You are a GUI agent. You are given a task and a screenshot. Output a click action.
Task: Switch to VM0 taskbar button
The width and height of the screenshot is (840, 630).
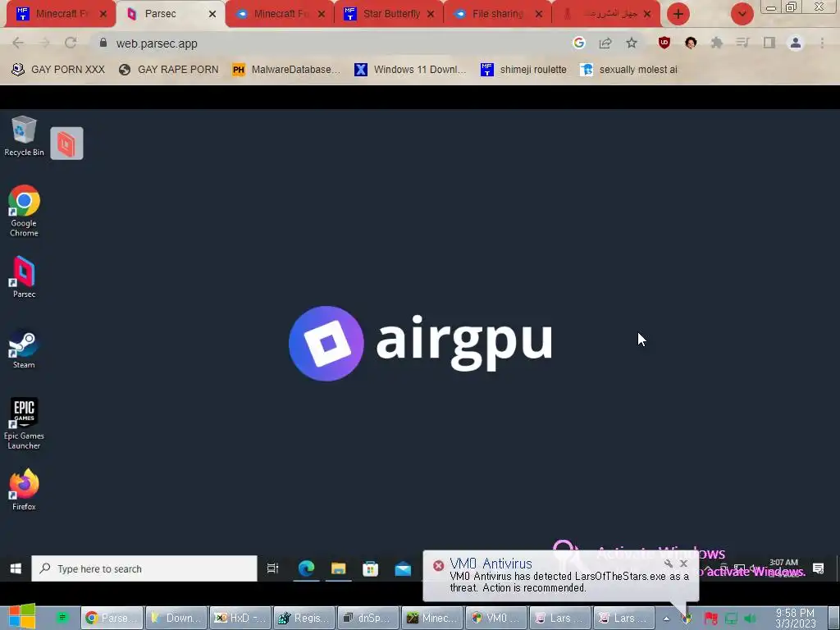tap(496, 618)
